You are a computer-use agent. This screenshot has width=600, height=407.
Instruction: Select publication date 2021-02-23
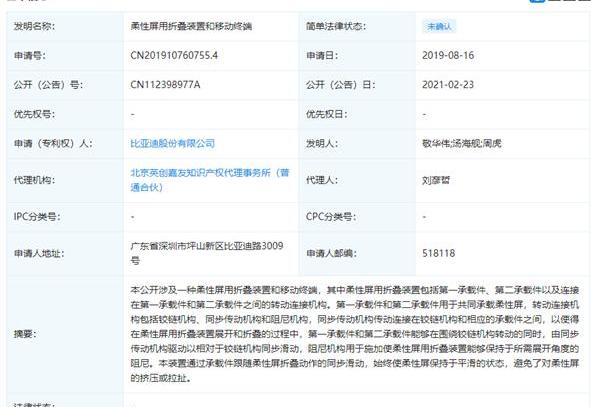pos(448,85)
